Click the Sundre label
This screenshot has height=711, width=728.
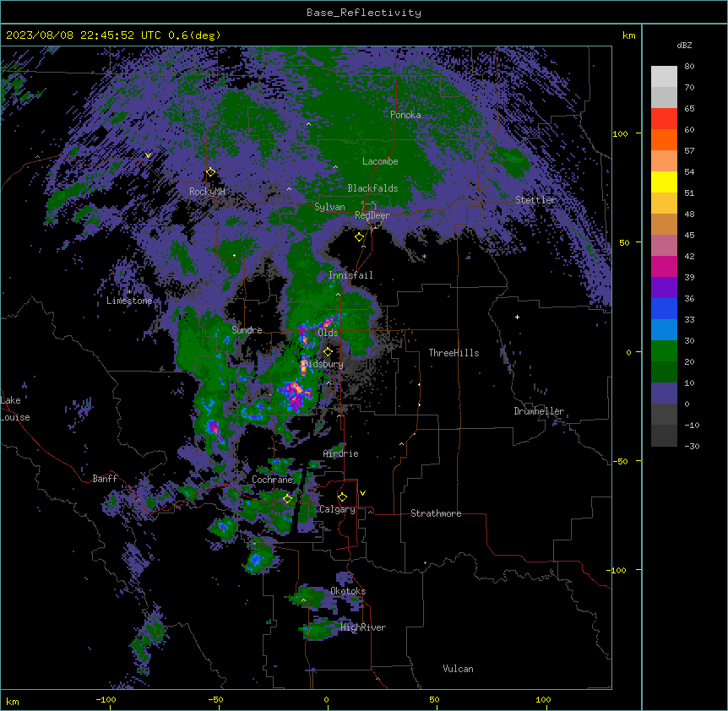point(247,330)
